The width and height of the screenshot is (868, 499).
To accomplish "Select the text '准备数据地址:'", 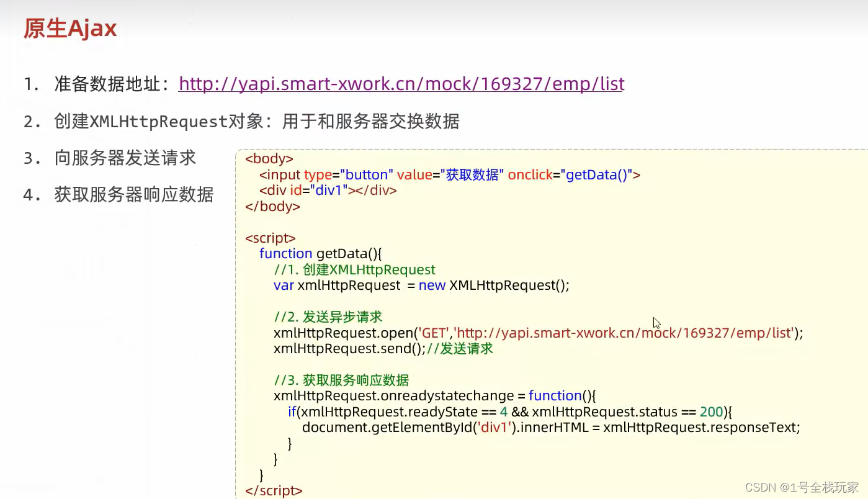I will (112, 84).
